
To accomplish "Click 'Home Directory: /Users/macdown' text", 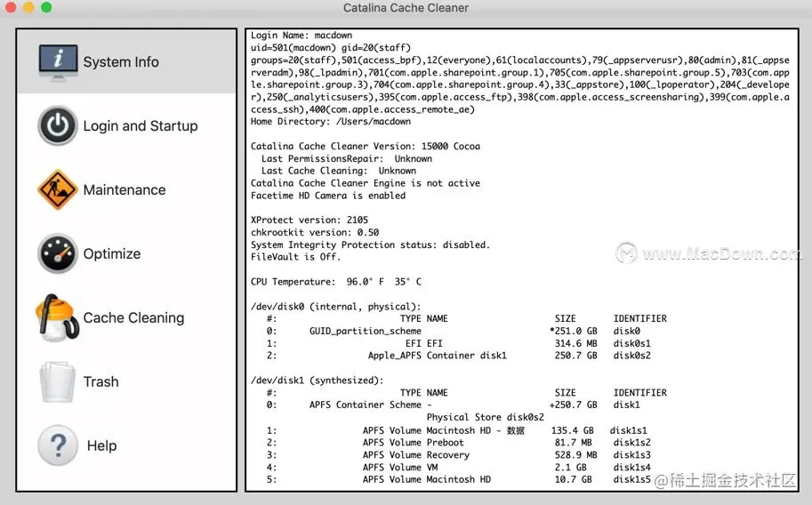I will (x=331, y=121).
